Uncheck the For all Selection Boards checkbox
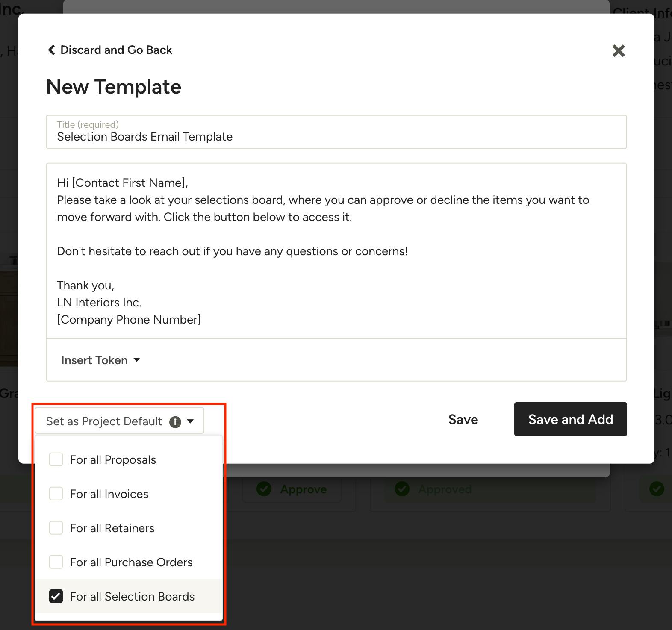The height and width of the screenshot is (630, 672). click(56, 596)
